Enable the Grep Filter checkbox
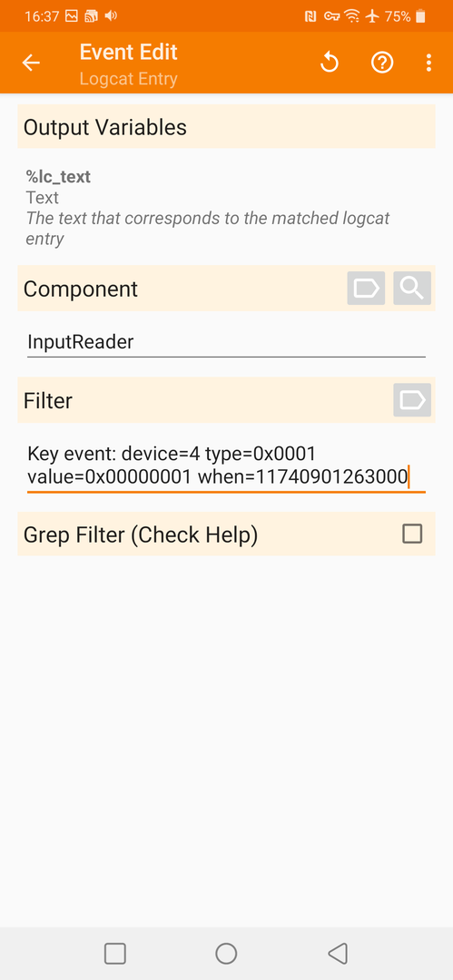The image size is (453, 980). 412,534
